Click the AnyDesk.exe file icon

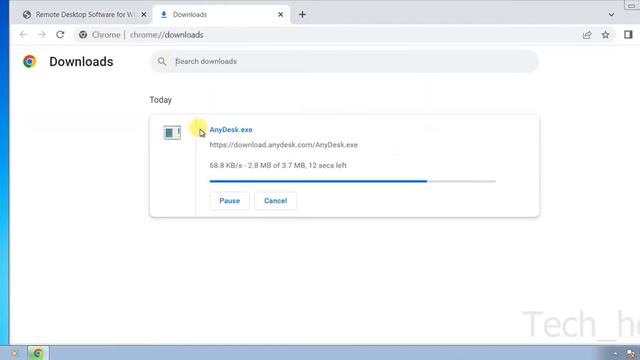pos(172,132)
